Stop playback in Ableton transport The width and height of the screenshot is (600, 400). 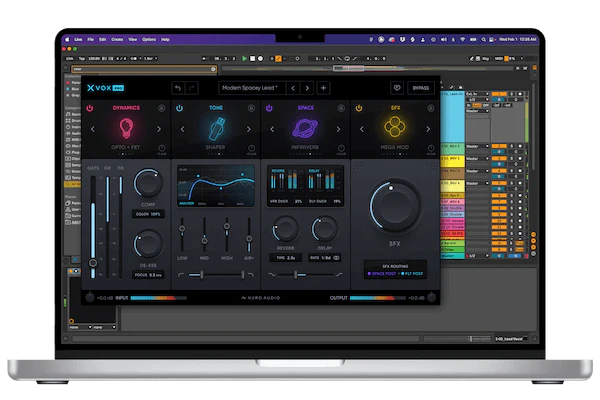click(252, 59)
